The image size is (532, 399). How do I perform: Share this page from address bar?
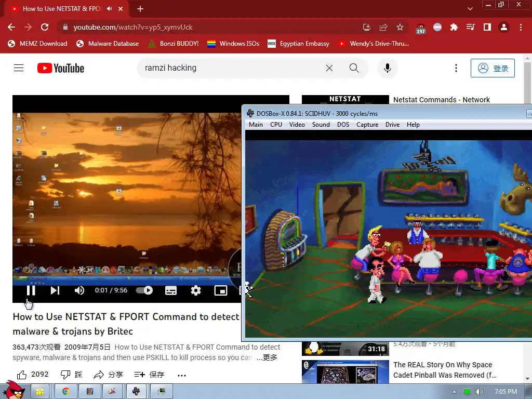(x=383, y=27)
